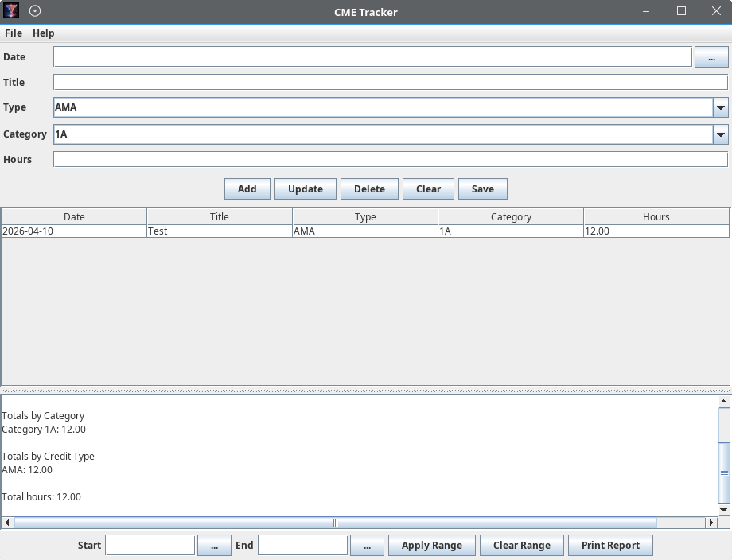Expand the Category dropdown showing 1A
This screenshot has width=732, height=560.
point(720,134)
